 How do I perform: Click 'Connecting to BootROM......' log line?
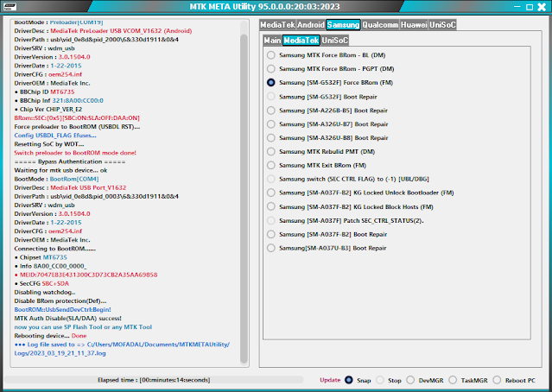click(55, 249)
